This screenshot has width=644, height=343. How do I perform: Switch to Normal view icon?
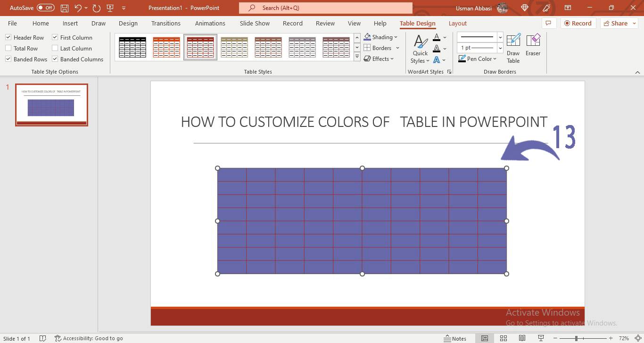(x=484, y=338)
